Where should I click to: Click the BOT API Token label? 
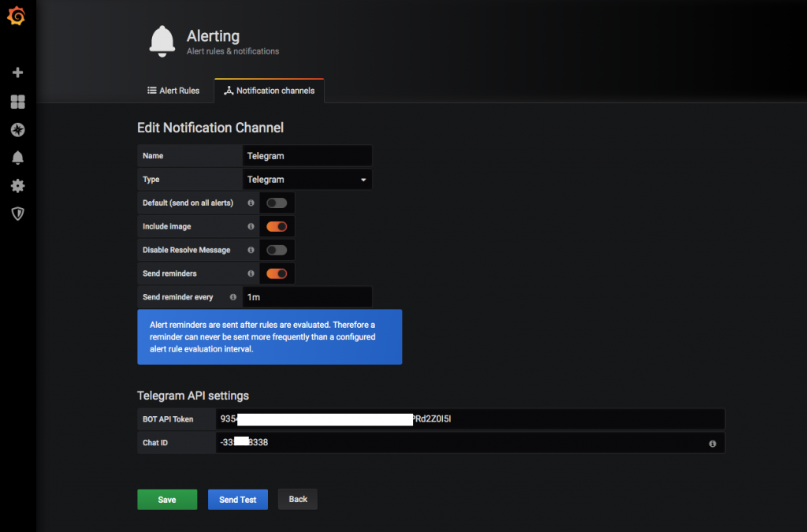click(x=168, y=419)
